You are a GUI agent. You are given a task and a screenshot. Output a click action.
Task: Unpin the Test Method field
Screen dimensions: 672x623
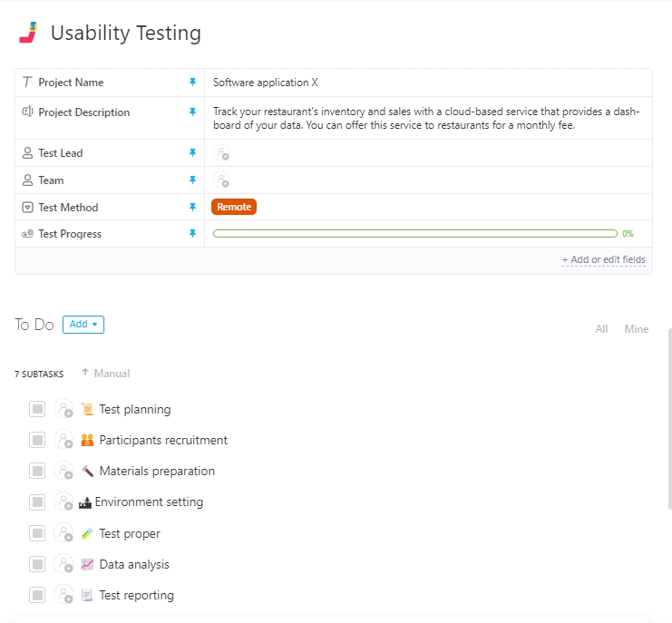[192, 208]
